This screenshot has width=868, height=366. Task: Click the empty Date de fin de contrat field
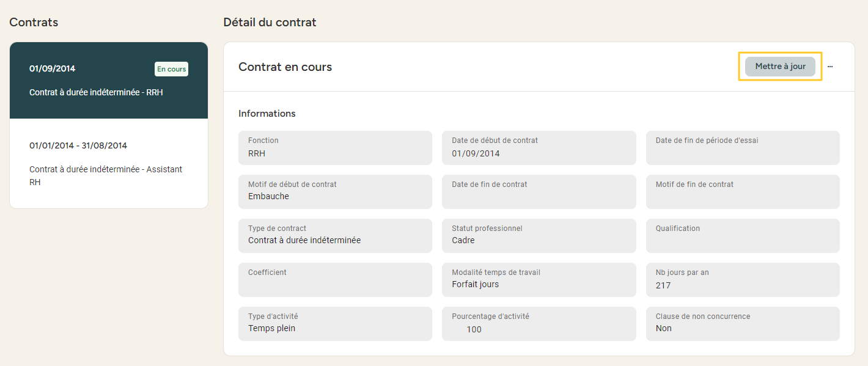tap(539, 192)
